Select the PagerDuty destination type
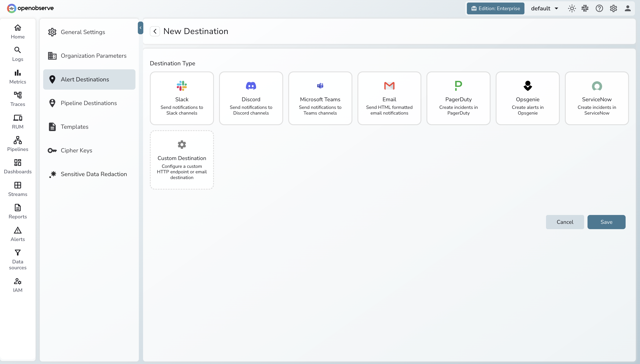The image size is (640, 364). (x=458, y=98)
